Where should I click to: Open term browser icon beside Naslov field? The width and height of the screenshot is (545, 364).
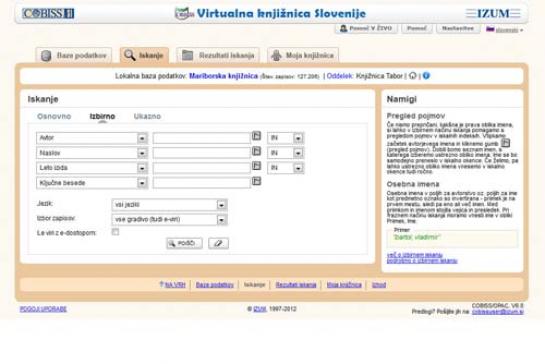[256, 151]
